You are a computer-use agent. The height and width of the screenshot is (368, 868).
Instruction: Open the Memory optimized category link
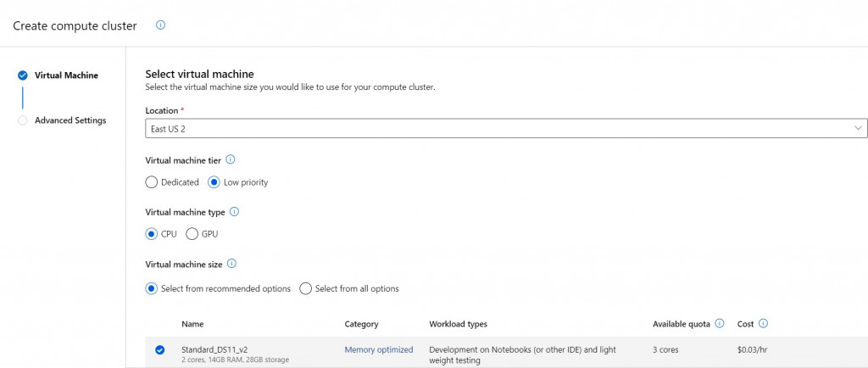[x=378, y=349]
